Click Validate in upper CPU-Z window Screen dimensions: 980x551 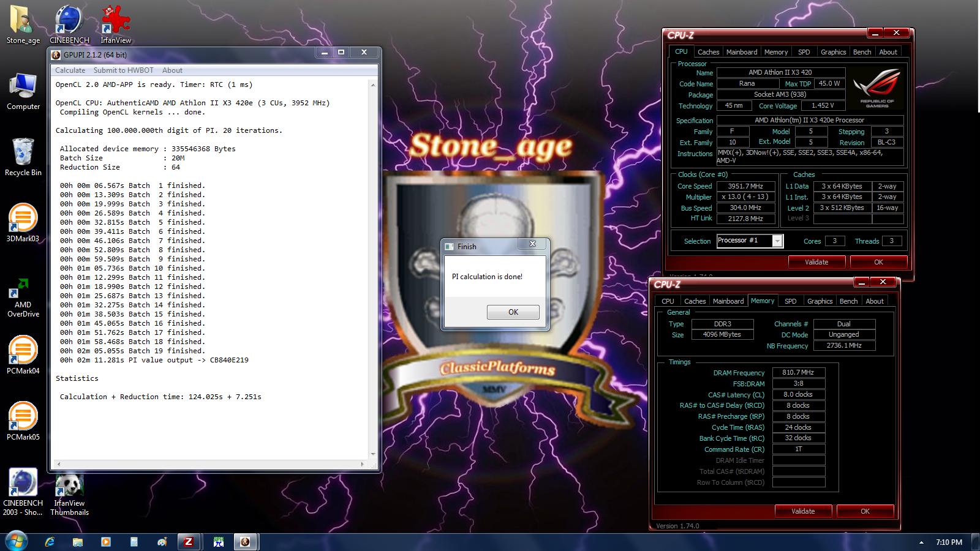click(816, 262)
